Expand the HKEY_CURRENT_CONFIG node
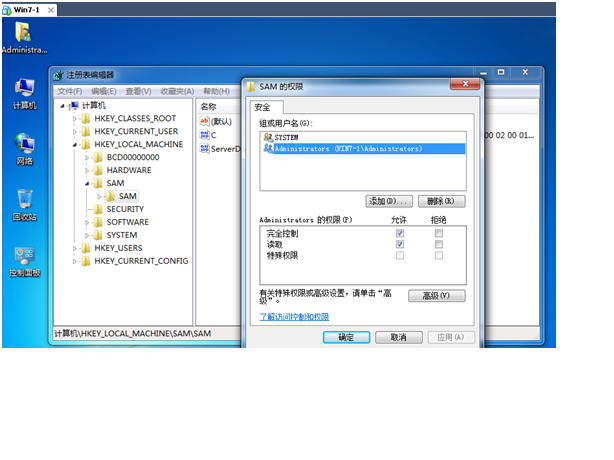The height and width of the screenshot is (460, 614). tap(74, 261)
